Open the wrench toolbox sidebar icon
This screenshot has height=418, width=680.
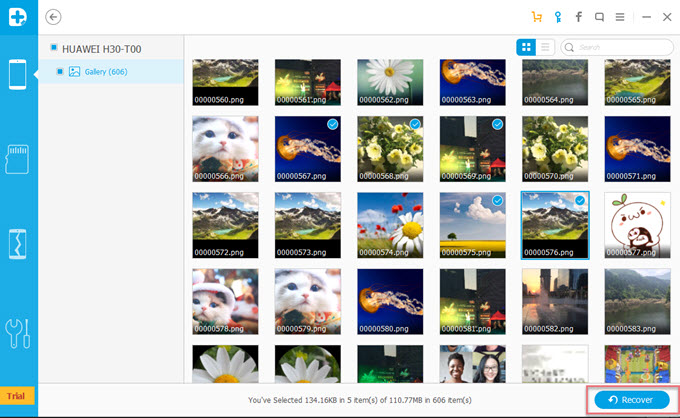click(18, 331)
